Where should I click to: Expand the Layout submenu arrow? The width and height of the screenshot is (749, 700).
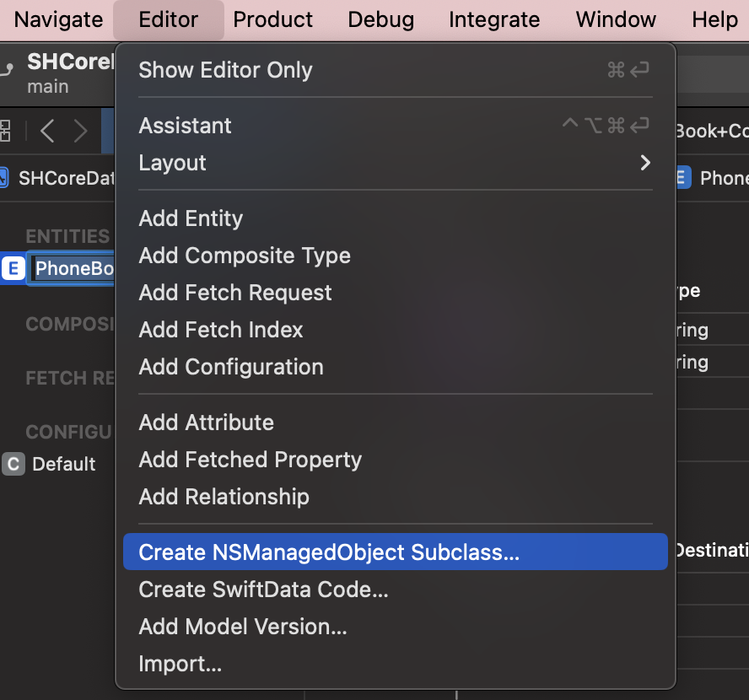click(645, 163)
